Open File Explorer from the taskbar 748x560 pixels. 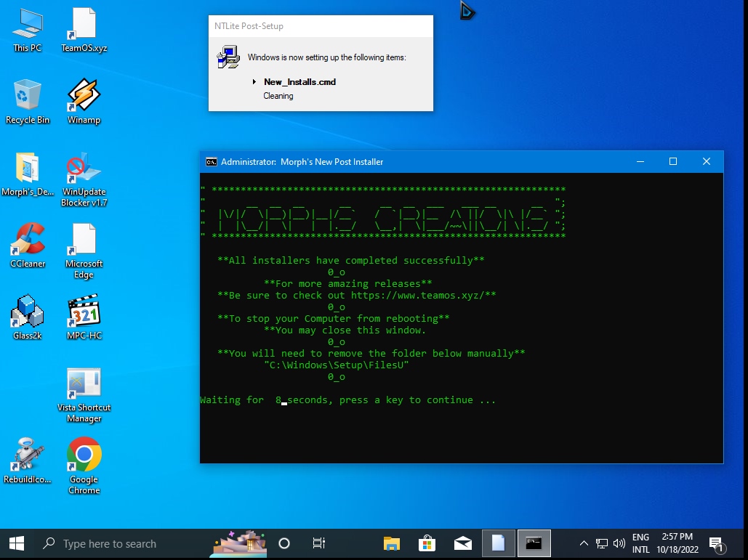[392, 543]
